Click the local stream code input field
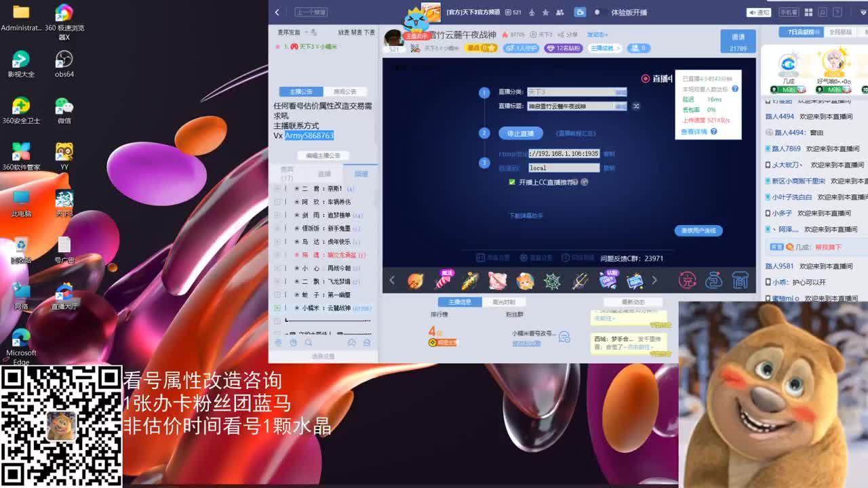 [x=564, y=167]
